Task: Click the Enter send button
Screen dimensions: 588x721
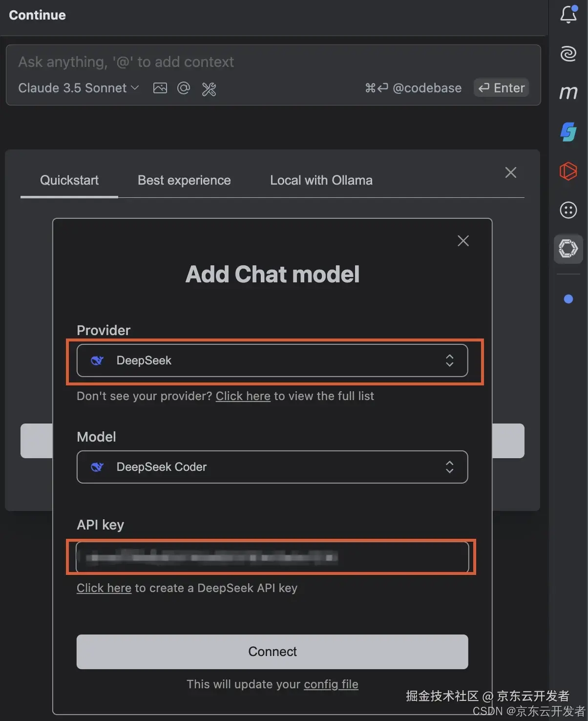Action: point(502,88)
